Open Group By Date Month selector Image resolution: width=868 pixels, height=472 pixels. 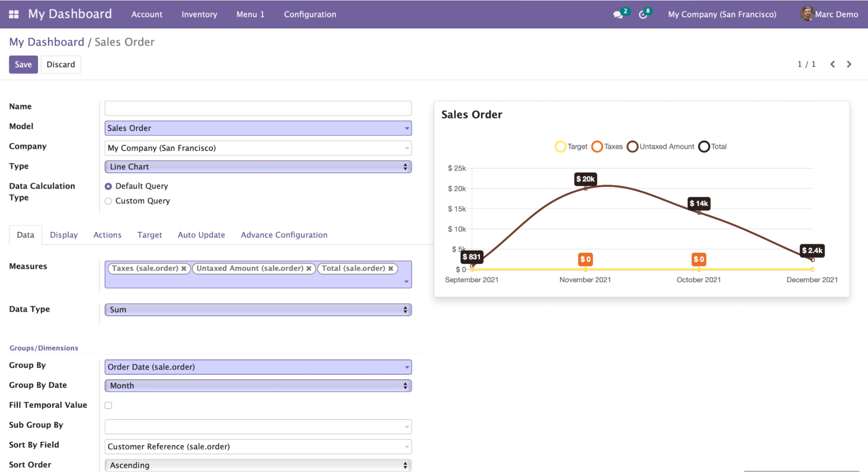click(x=258, y=386)
